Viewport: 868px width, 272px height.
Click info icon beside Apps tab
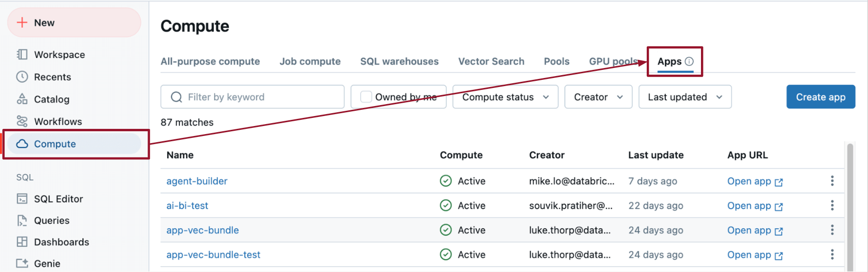689,61
